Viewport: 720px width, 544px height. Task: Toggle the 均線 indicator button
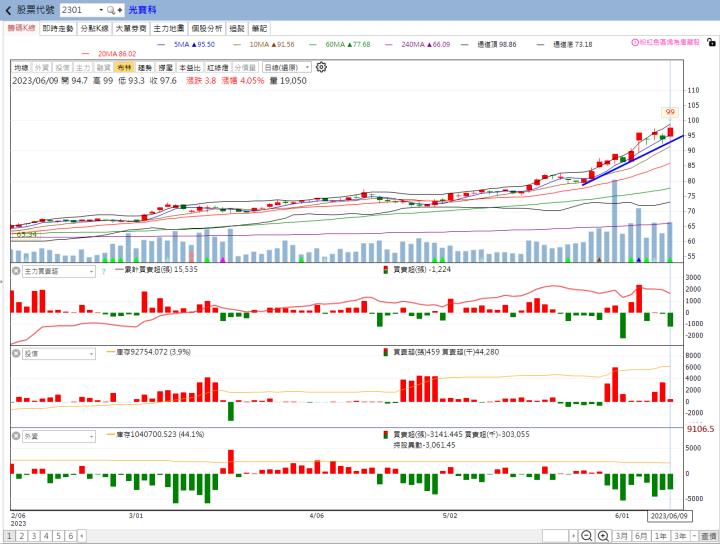click(x=21, y=67)
